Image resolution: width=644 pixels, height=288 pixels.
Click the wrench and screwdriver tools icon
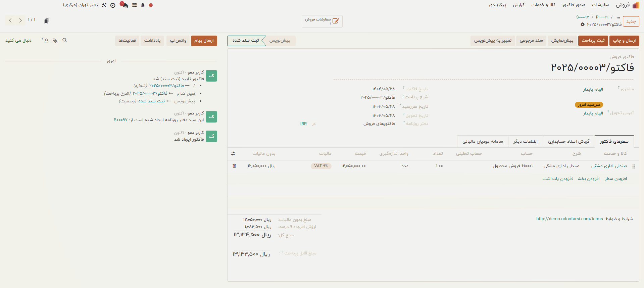[104, 5]
